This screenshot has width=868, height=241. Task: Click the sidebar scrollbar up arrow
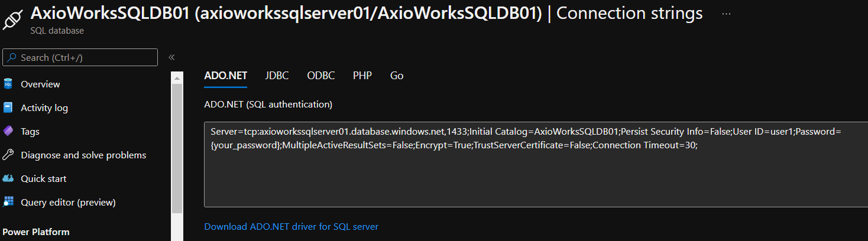click(x=177, y=77)
